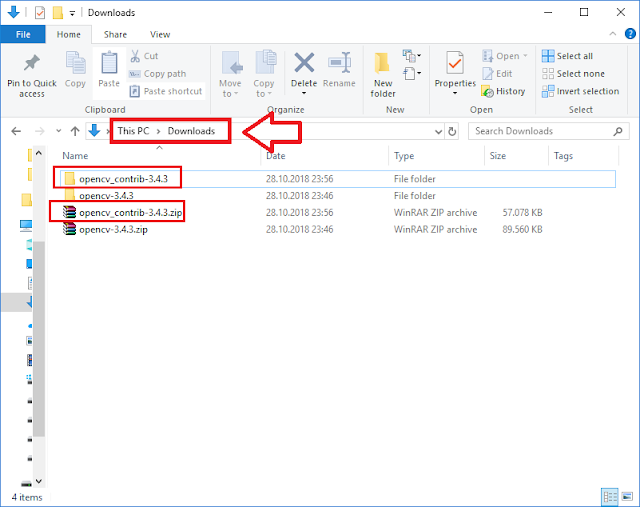Click Pin to Quick access icon
This screenshot has width=640, height=507.
pyautogui.click(x=32, y=63)
